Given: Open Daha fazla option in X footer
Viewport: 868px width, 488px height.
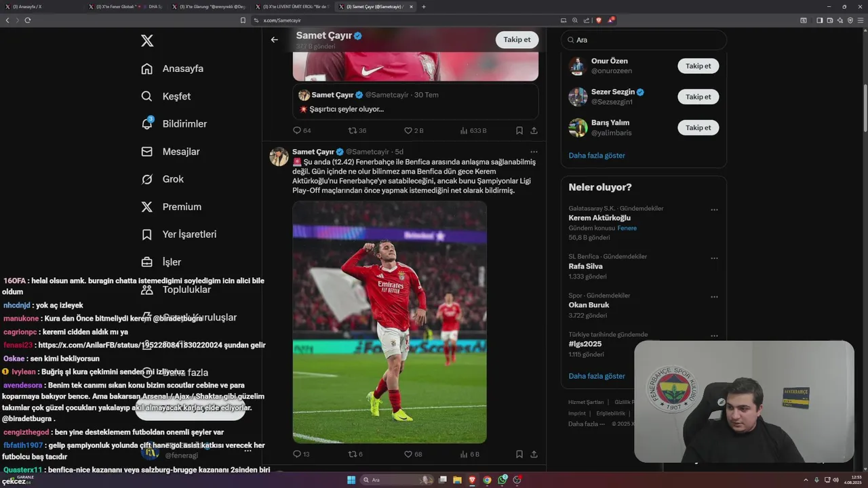Looking at the screenshot, I should (585, 424).
